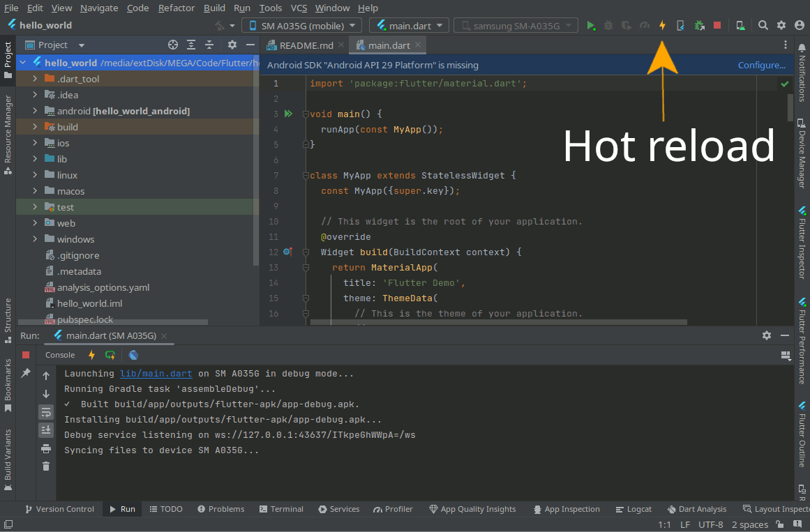
Task: Collapse all items in Project panel
Action: click(x=209, y=45)
